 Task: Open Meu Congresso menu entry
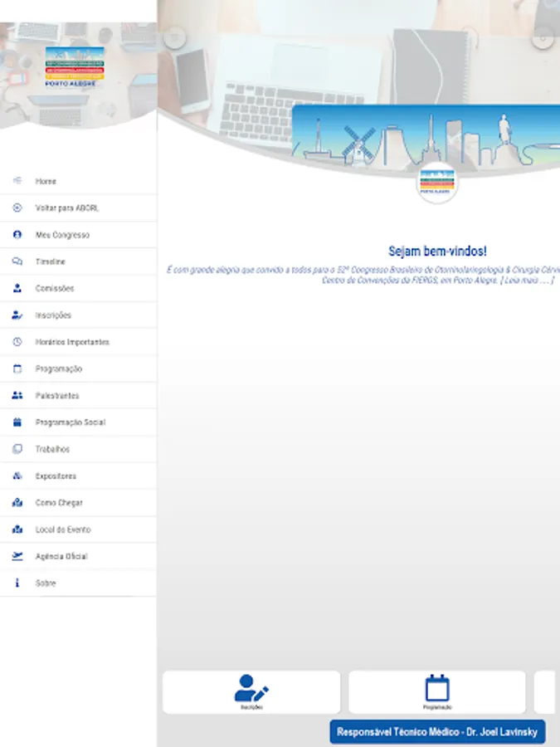pyautogui.click(x=78, y=234)
